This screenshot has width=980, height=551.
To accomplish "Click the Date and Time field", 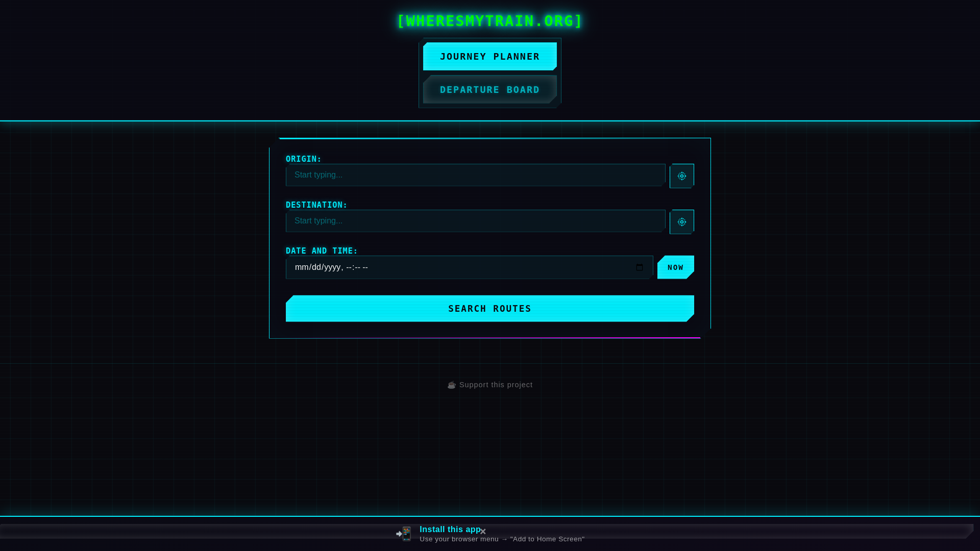I will [469, 267].
